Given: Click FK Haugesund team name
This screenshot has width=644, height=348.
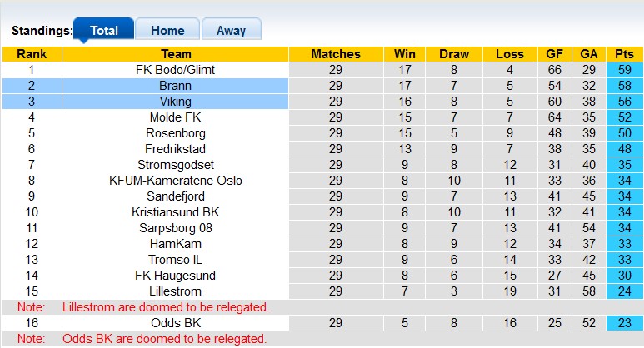Looking at the screenshot, I should point(175,276).
